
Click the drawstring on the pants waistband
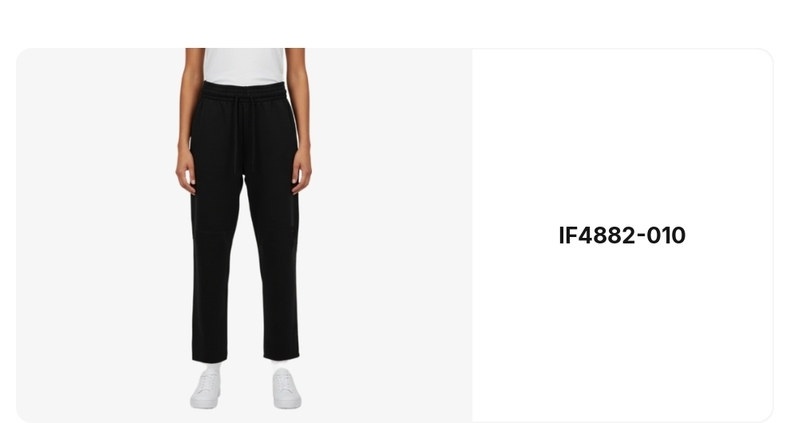pyautogui.click(x=244, y=133)
